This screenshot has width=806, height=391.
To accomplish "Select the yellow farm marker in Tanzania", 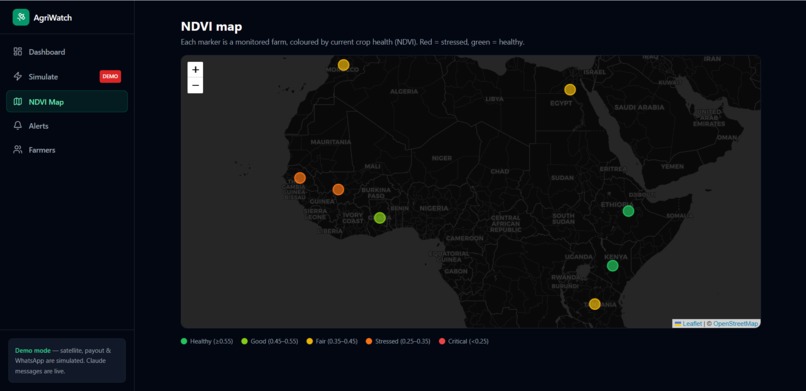I will click(595, 304).
